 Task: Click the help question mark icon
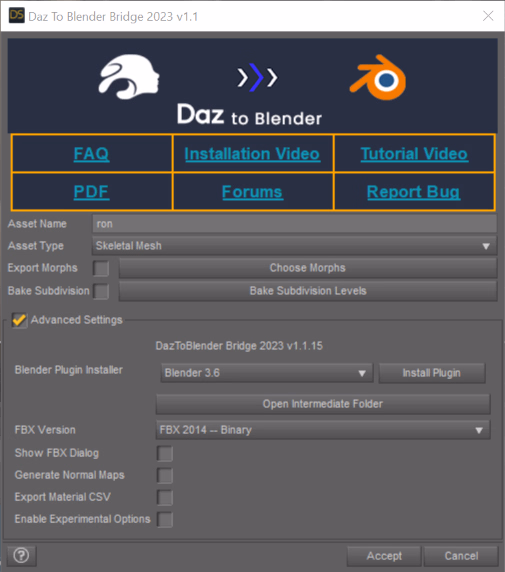tap(21, 556)
